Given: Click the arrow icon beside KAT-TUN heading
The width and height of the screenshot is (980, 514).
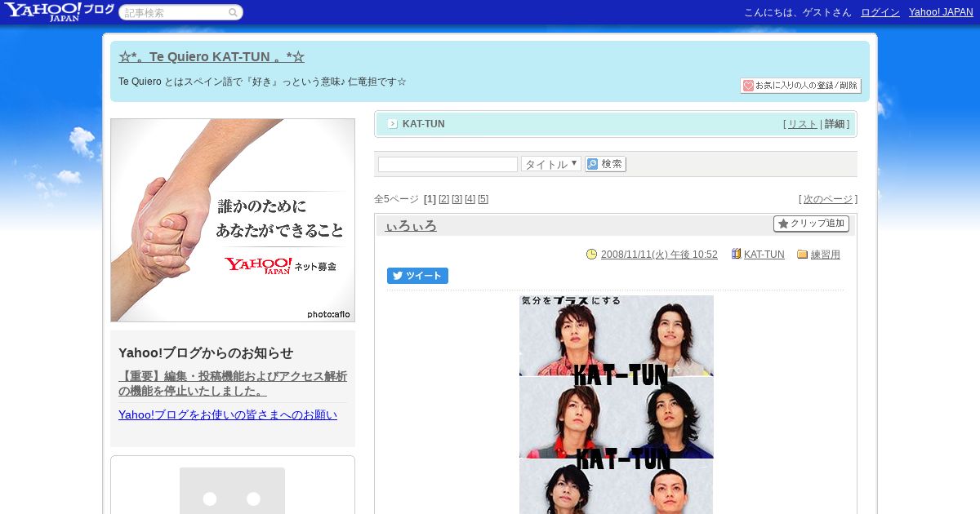Looking at the screenshot, I should pos(393,124).
